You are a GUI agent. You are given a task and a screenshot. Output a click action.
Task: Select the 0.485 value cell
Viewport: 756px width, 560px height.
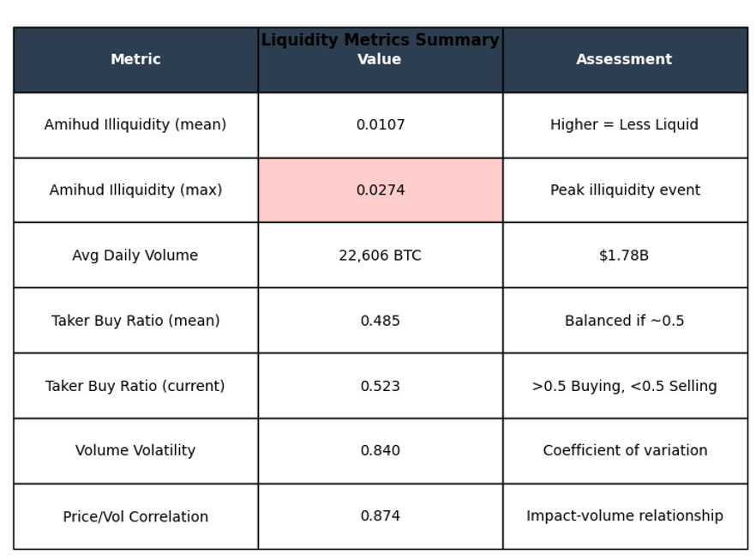point(380,321)
